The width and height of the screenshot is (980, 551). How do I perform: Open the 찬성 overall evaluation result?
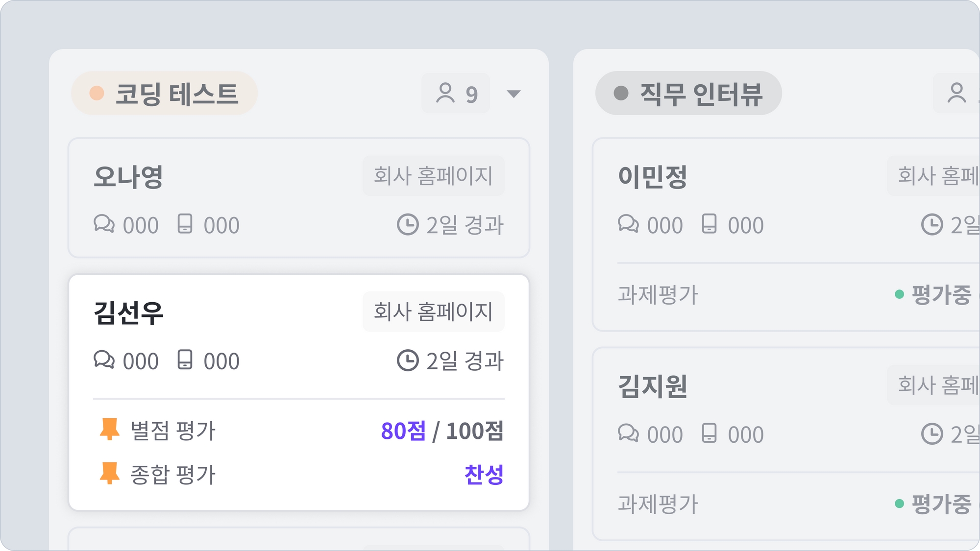coord(484,474)
